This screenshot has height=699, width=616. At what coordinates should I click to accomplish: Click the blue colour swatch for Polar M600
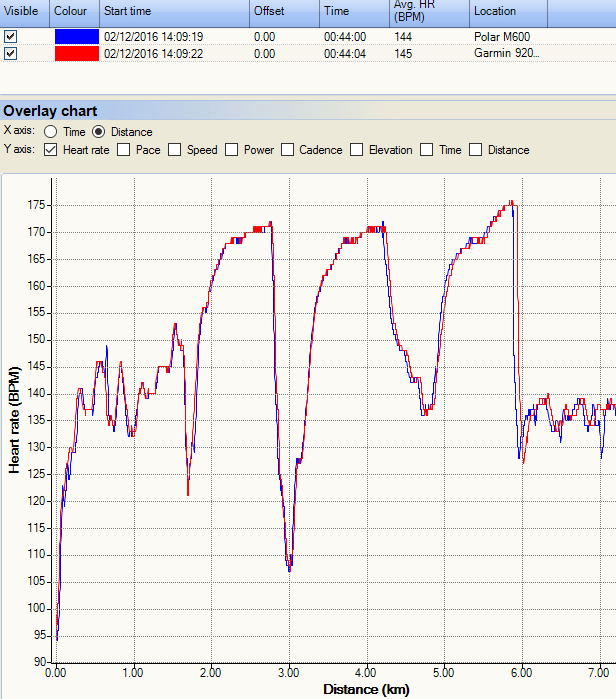[77, 37]
